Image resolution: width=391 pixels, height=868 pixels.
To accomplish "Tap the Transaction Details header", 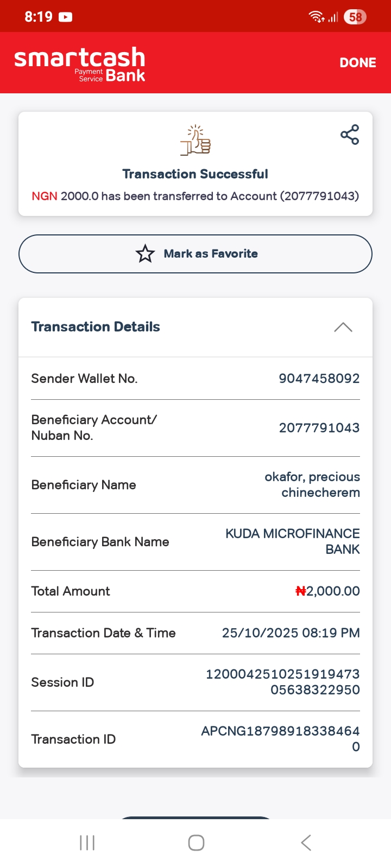I will tap(96, 327).
